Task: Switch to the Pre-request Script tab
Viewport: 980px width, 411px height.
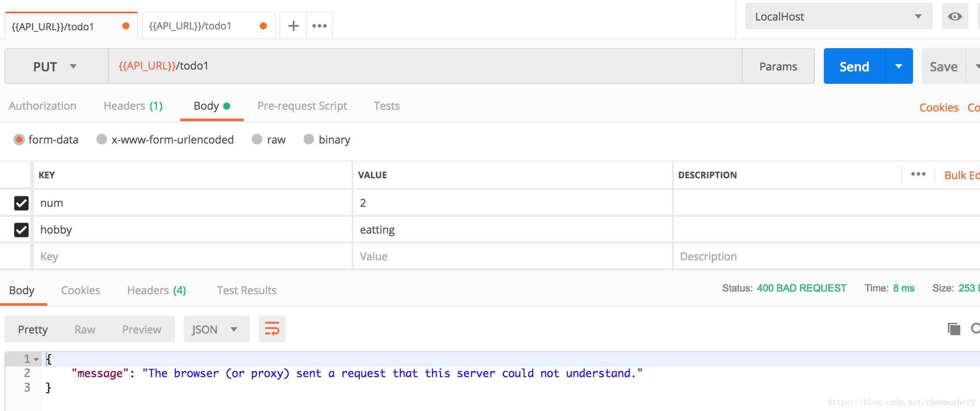Action: point(302,106)
